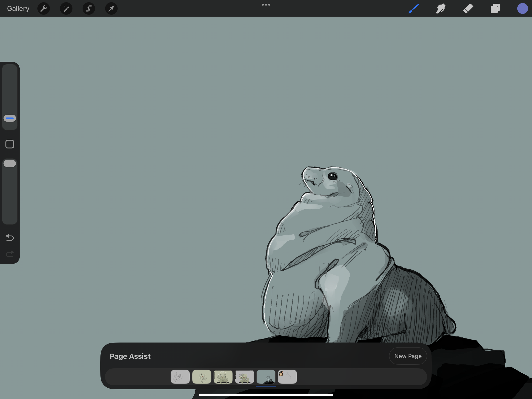Image resolution: width=532 pixels, height=399 pixels.
Task: Create a New Page
Action: coord(408,356)
